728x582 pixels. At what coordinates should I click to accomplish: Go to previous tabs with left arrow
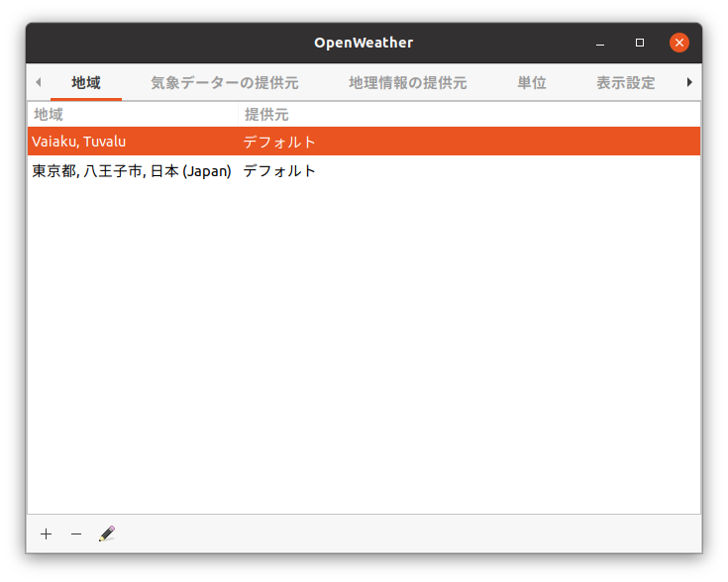pos(39,82)
